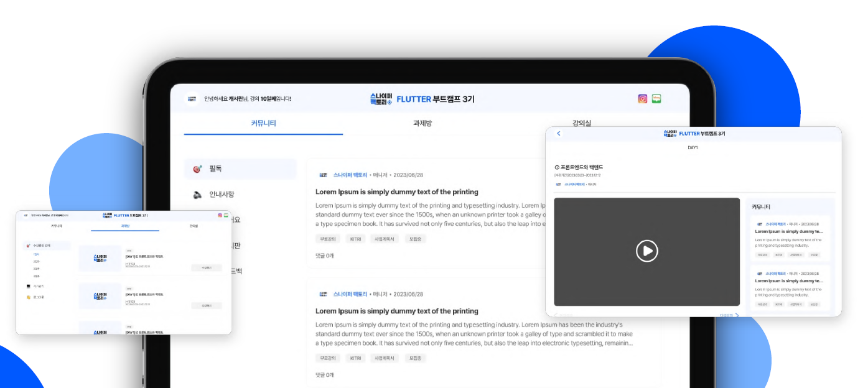Go back with chevron in lecture window
This screenshot has height=388, width=868.
(x=559, y=133)
